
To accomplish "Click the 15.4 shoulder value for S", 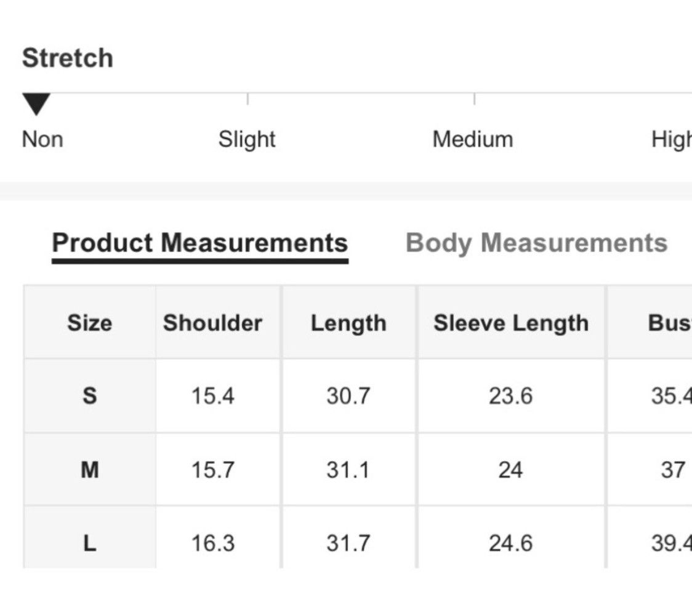I will (x=213, y=395).
